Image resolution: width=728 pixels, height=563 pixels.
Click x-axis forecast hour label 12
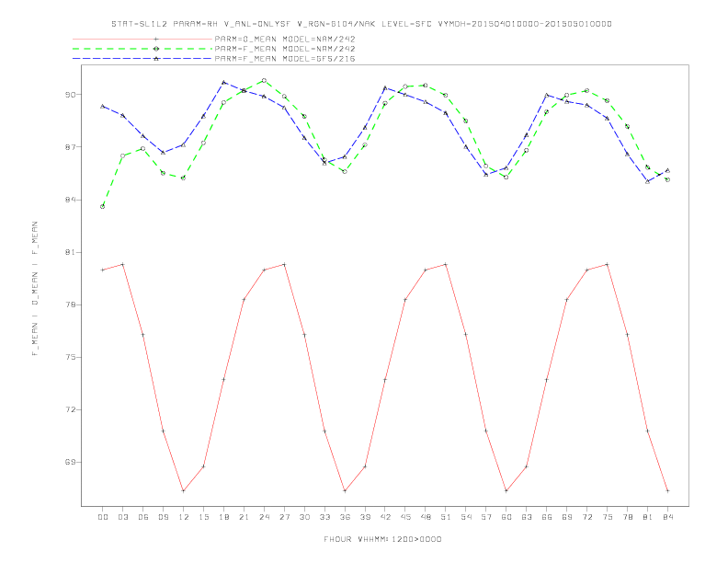(x=184, y=517)
